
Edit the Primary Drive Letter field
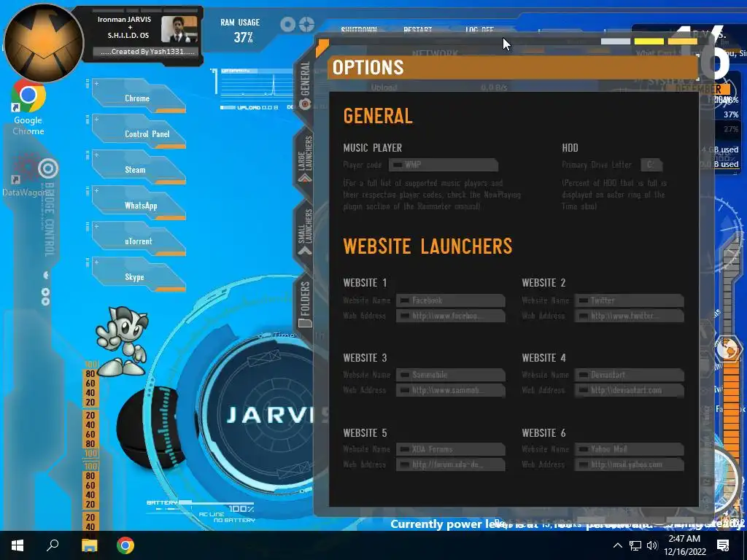coord(651,165)
